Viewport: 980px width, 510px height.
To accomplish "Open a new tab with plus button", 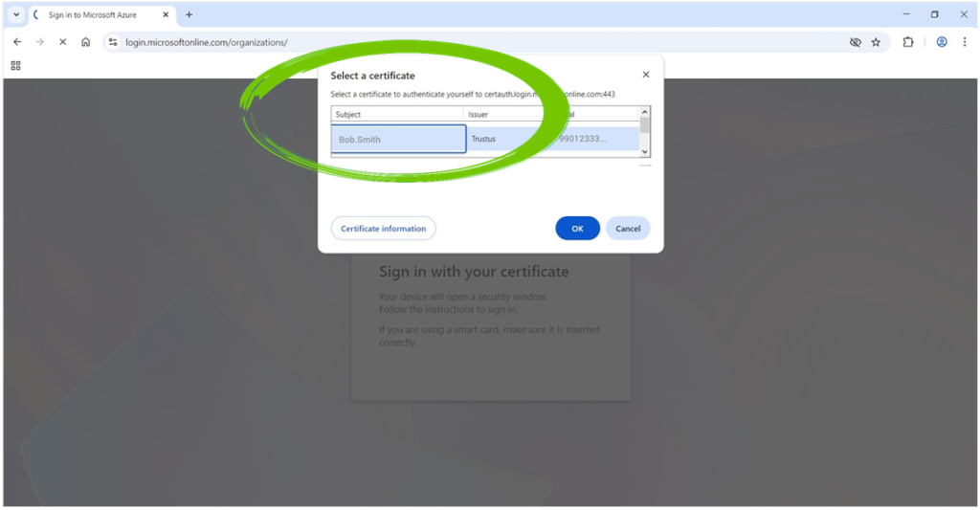I will click(x=189, y=14).
